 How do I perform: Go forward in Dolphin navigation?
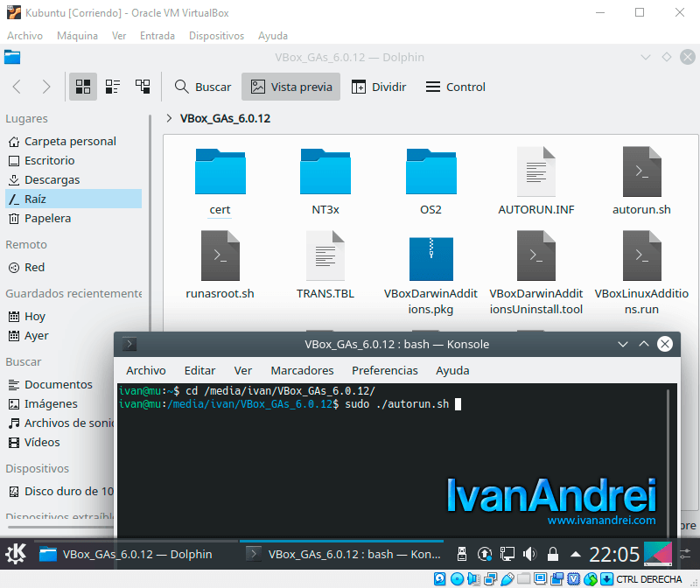[46, 87]
